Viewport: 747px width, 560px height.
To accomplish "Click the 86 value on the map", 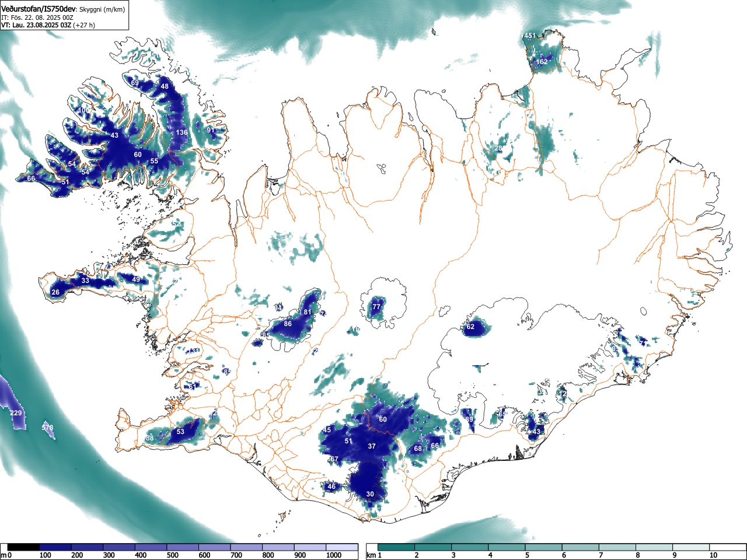I will tap(288, 324).
